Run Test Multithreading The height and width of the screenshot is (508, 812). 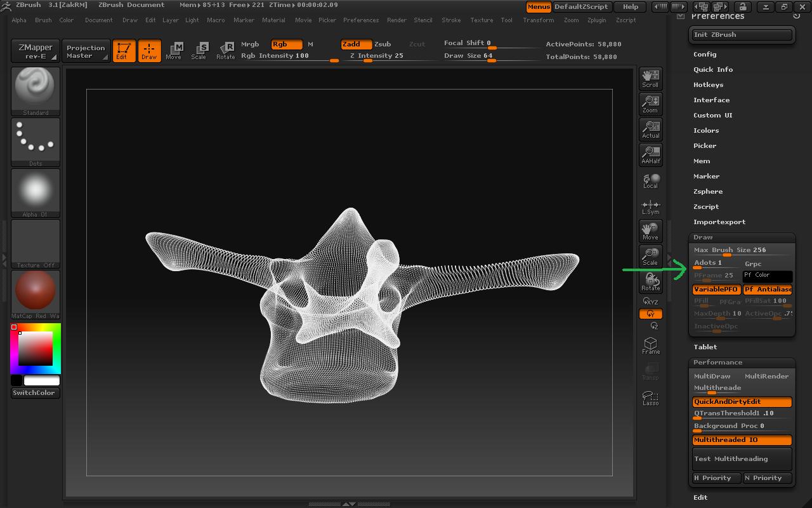click(x=742, y=458)
